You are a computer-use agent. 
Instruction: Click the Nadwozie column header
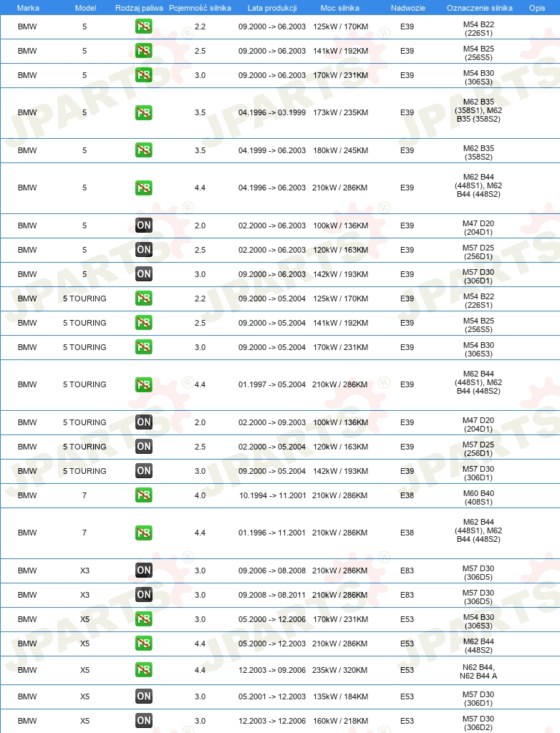tap(408, 8)
